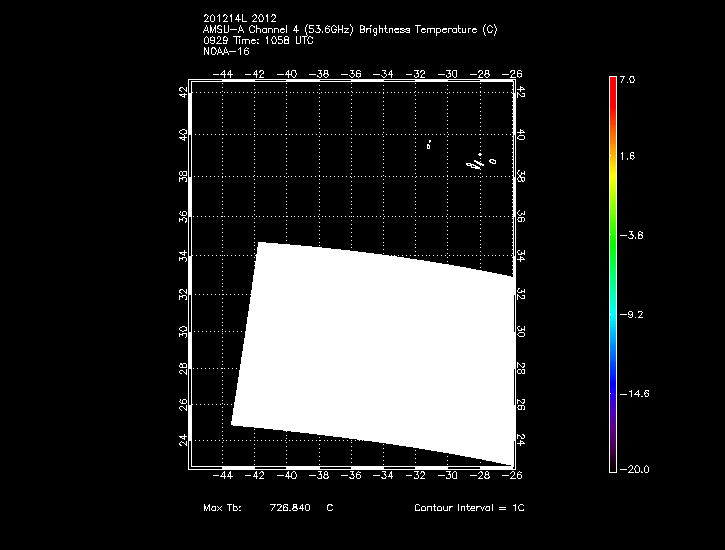This screenshot has width=725, height=550.
Task: Click the storm ID title 201214L 2012
Action: click(240, 17)
